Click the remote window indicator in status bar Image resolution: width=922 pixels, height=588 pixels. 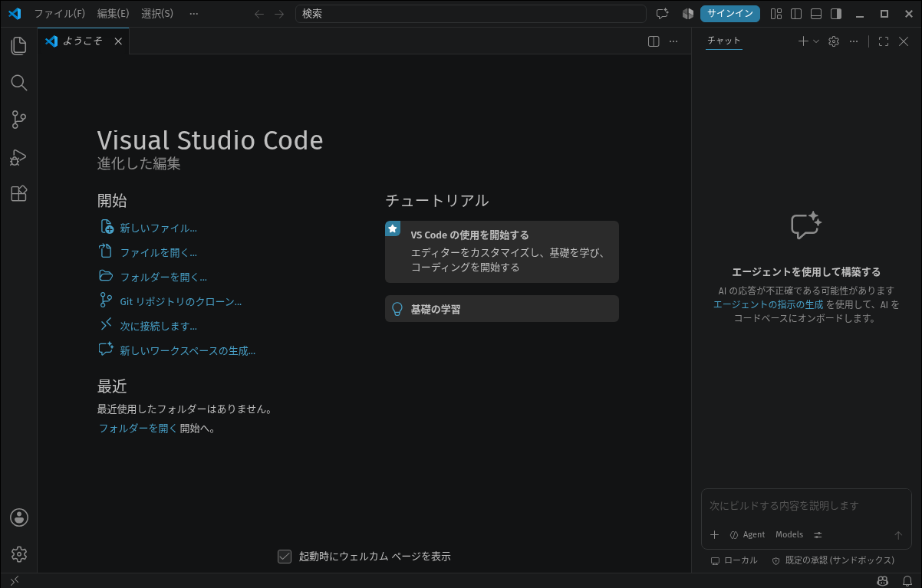(x=15, y=580)
